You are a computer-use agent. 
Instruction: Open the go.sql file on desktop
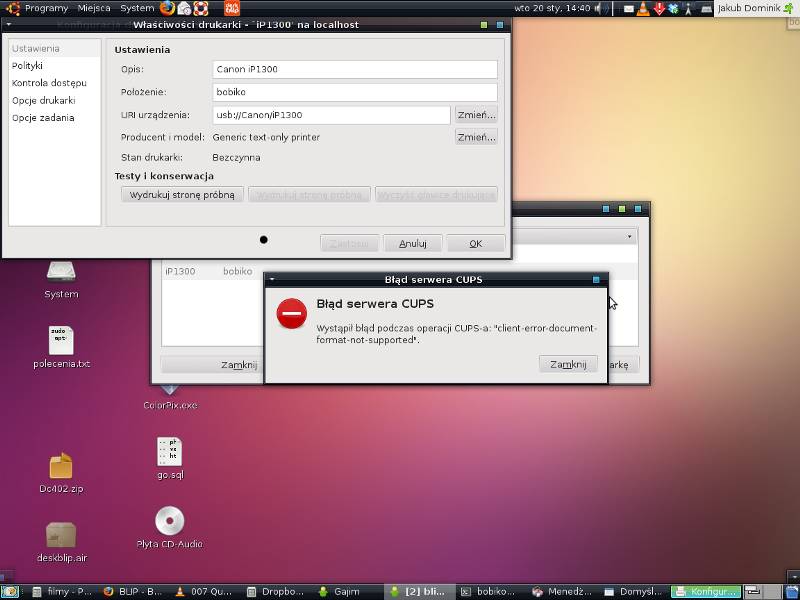click(170, 452)
